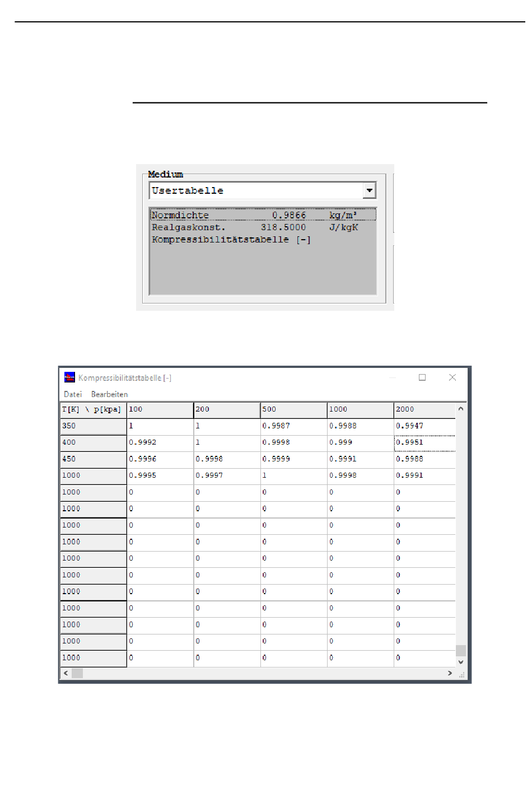Open the Datei menu
The height and width of the screenshot is (798, 532).
click(73, 394)
